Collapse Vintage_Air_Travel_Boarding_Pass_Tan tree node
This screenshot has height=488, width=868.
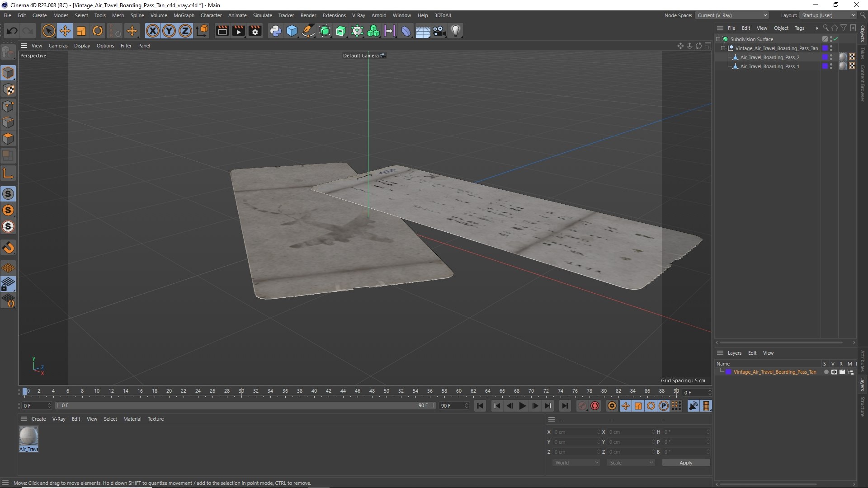coord(723,48)
